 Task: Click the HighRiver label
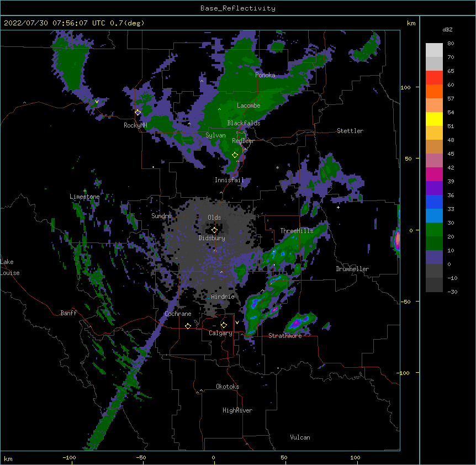(x=237, y=410)
